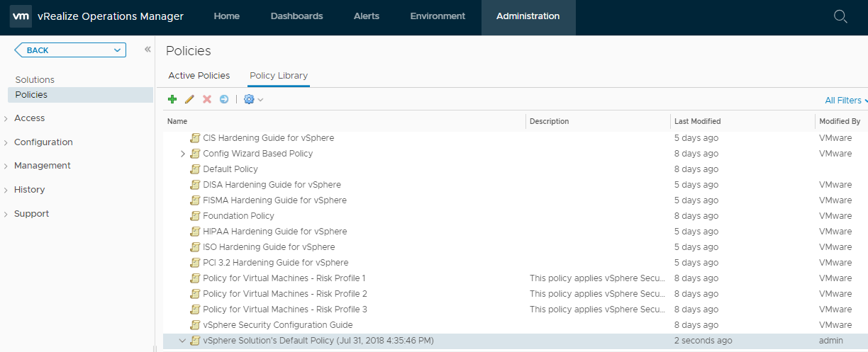Select Policy for Virtual Machines - Risk Profile 2
Image resolution: width=868 pixels, height=352 pixels.
tap(516, 294)
